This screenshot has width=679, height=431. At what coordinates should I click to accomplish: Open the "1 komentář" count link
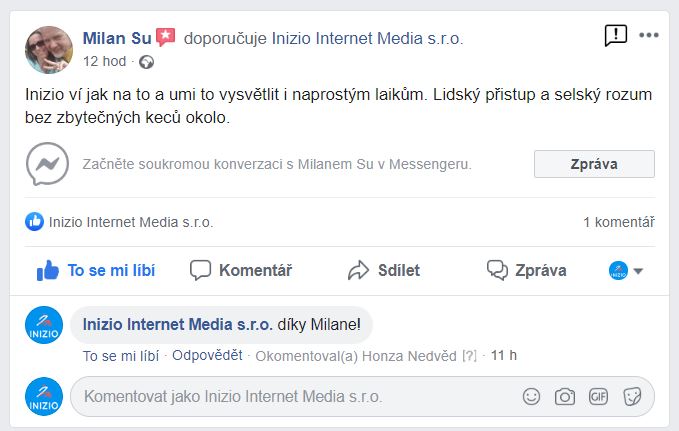click(619, 222)
